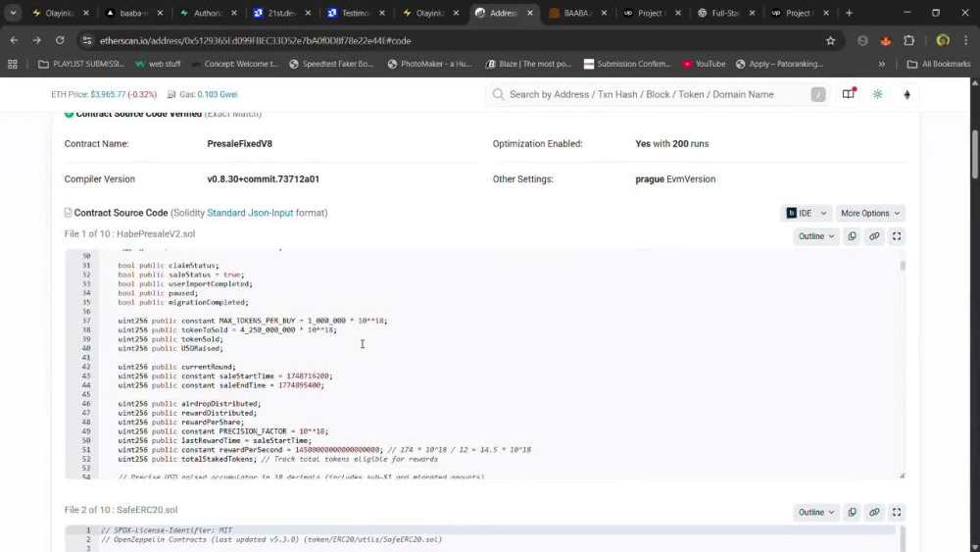The width and height of the screenshot is (980, 552).
Task: Open More Options dropdown
Action: click(x=870, y=213)
